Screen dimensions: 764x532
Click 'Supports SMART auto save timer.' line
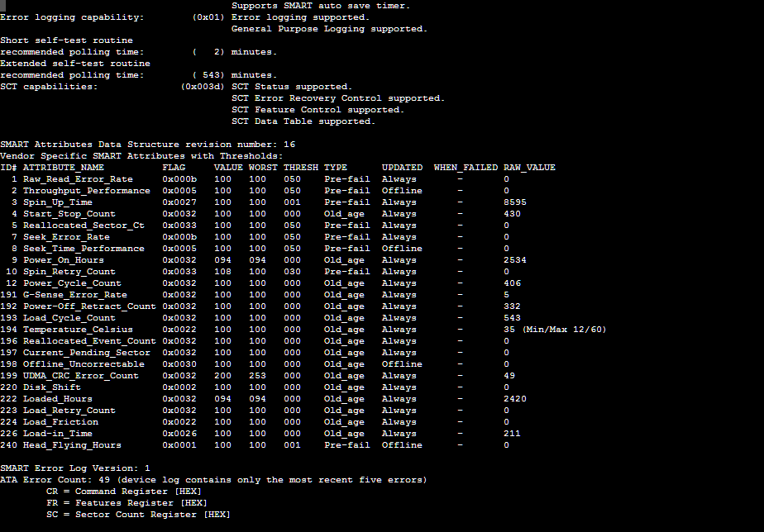click(x=321, y=6)
